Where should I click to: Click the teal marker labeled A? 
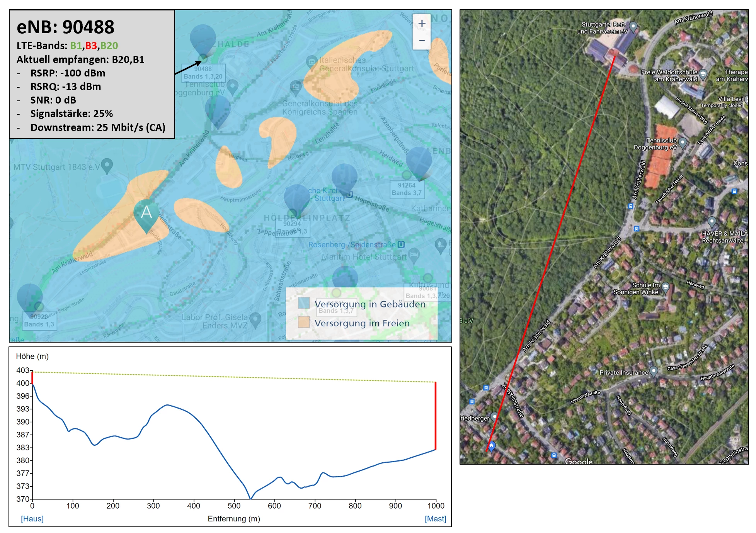(x=146, y=212)
